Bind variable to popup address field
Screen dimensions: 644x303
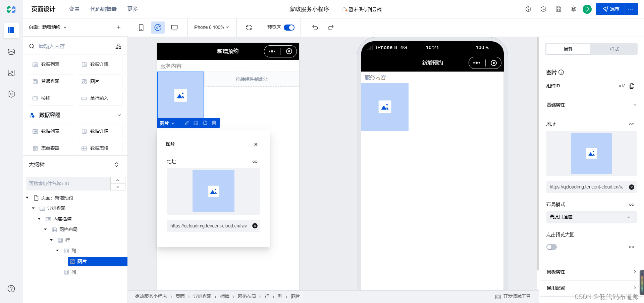(x=255, y=162)
